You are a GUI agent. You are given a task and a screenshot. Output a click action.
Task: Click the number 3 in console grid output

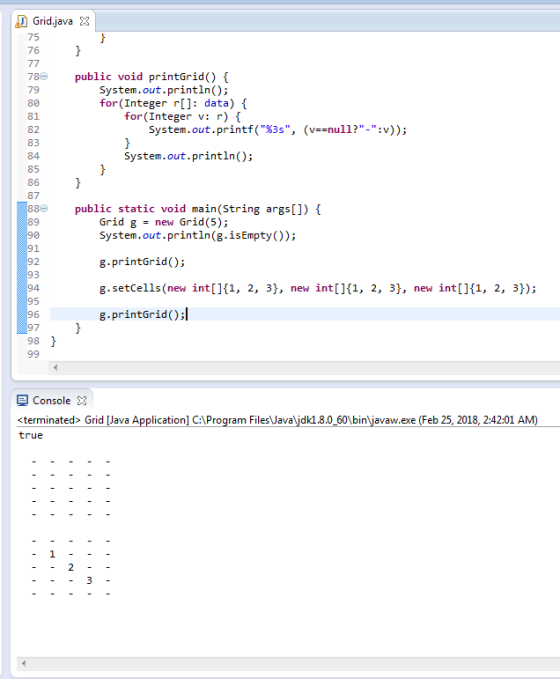coord(89,581)
